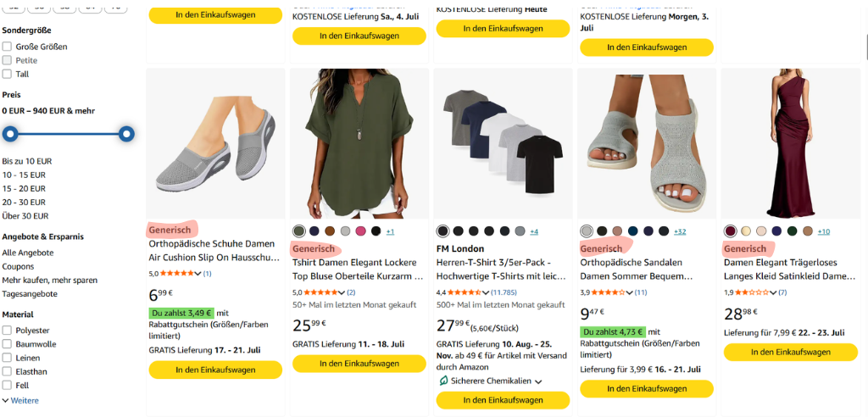Click star rating of Tshirt Damen Elegant
The width and height of the screenshot is (868, 417).
point(320,292)
